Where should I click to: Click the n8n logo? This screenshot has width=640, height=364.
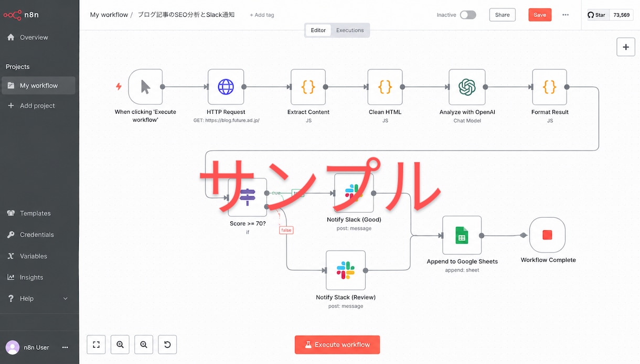coord(21,15)
